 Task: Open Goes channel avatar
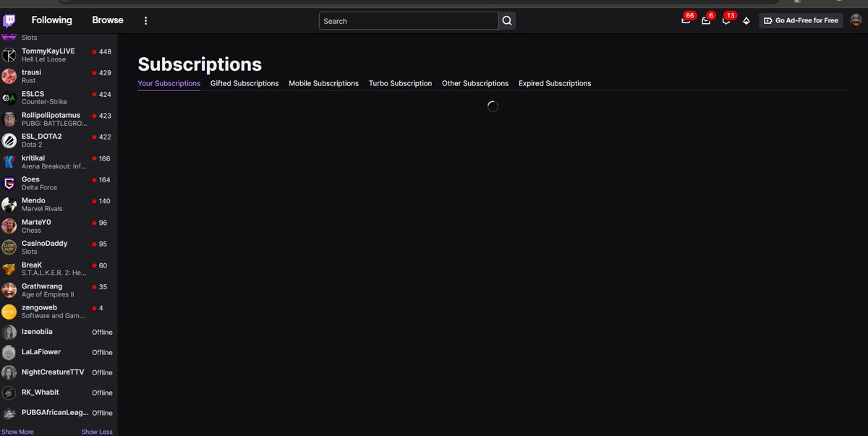pos(9,184)
